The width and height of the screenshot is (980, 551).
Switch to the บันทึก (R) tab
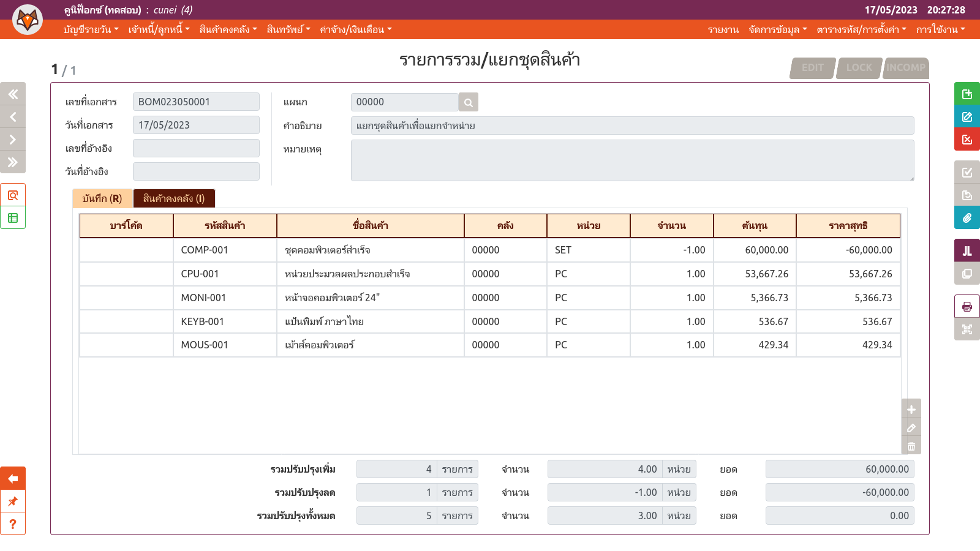102,198
